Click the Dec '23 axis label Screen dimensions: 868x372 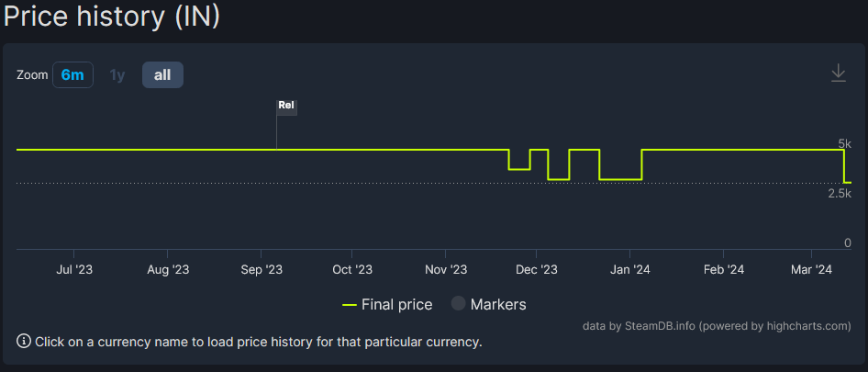(x=535, y=270)
